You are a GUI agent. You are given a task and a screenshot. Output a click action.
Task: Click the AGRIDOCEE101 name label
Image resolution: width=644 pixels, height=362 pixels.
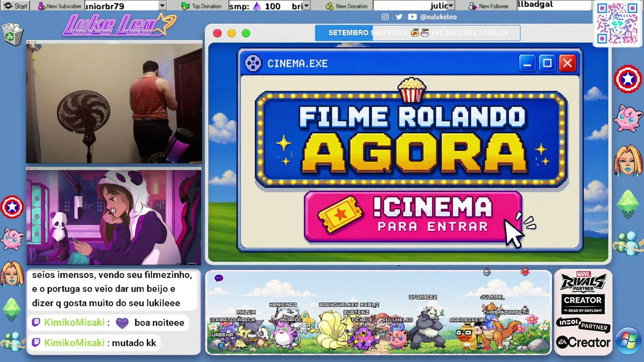coord(467,320)
